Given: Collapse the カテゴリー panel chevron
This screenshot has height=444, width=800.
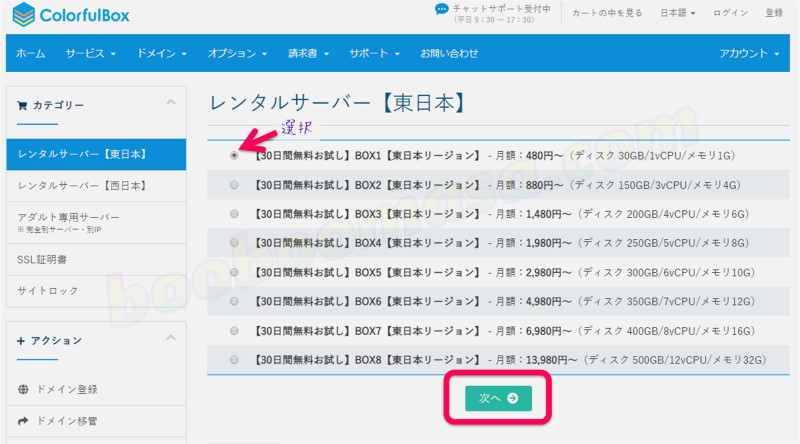Looking at the screenshot, I should 171,103.
